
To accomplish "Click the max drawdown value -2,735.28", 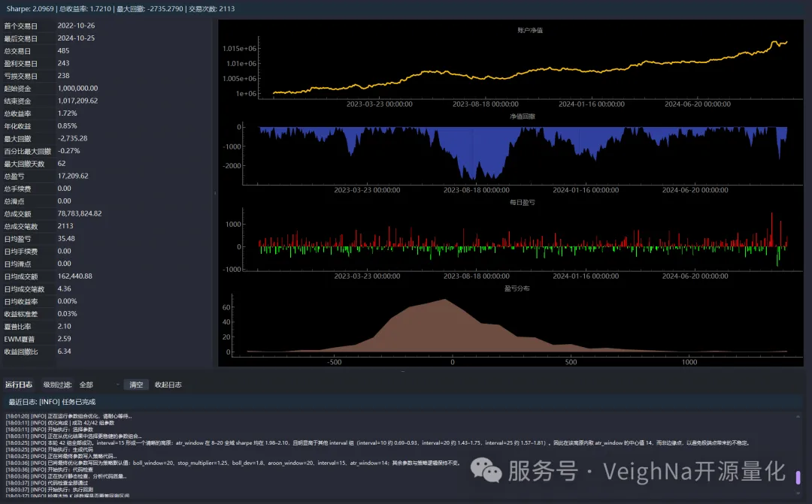I will 72,139.
